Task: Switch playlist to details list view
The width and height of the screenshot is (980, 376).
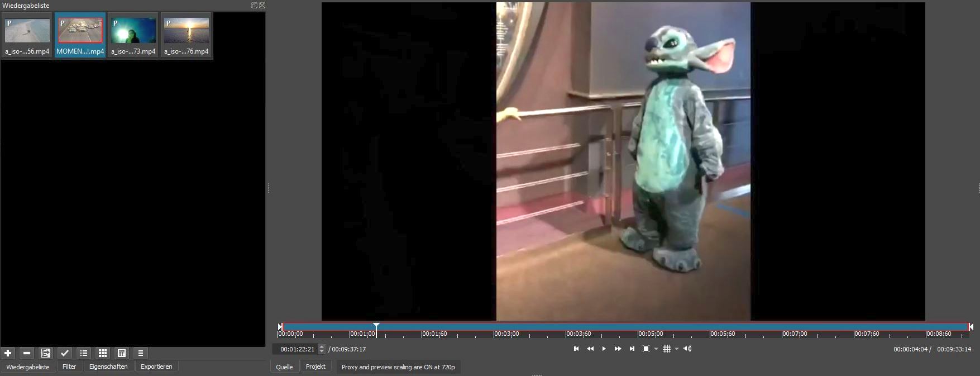Action: coord(84,353)
